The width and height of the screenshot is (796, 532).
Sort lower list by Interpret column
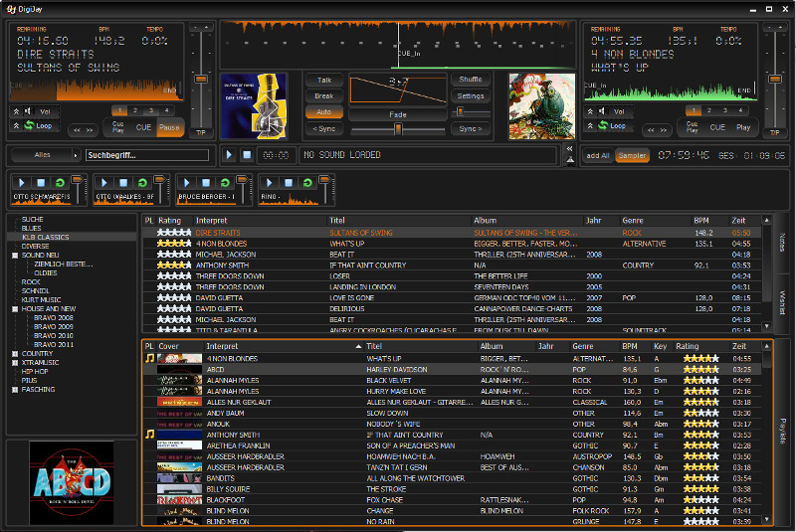click(284, 346)
